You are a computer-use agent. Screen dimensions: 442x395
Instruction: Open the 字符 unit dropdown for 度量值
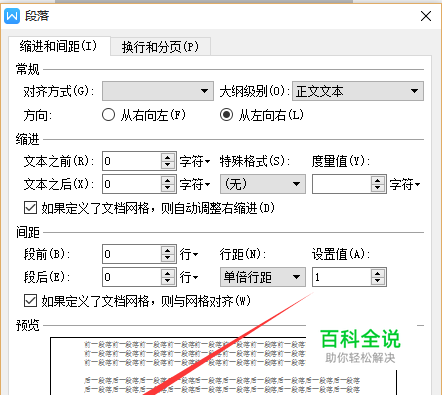(405, 184)
